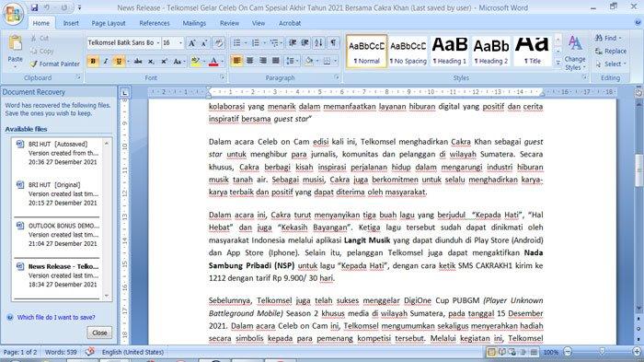Toggle Italic formatting
This screenshot has height=362, width=644.
coord(106,62)
